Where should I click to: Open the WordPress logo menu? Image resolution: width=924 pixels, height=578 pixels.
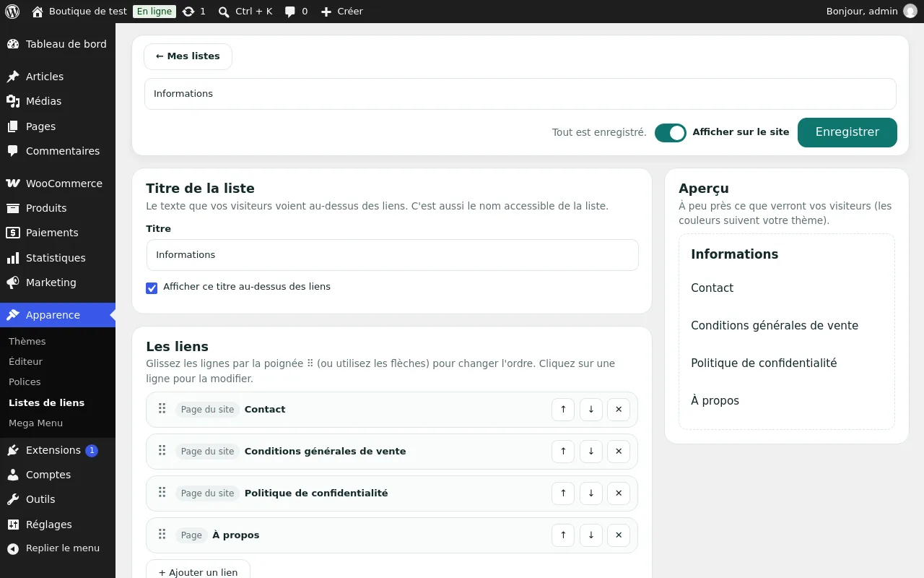point(12,12)
